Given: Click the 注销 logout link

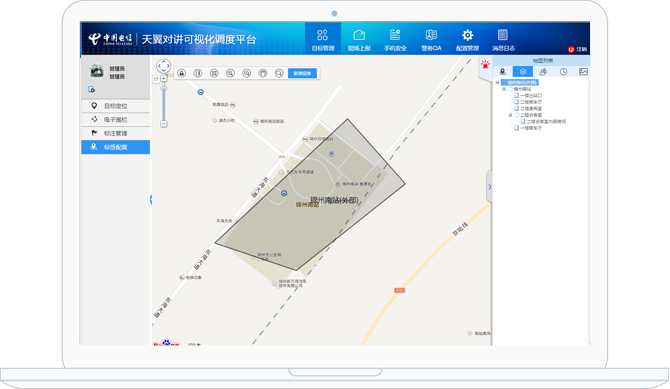Looking at the screenshot, I should (x=578, y=49).
